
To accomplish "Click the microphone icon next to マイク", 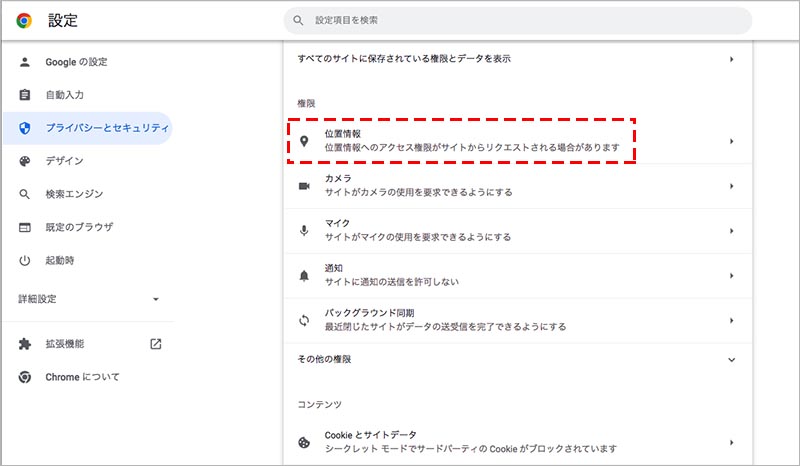I will point(304,230).
